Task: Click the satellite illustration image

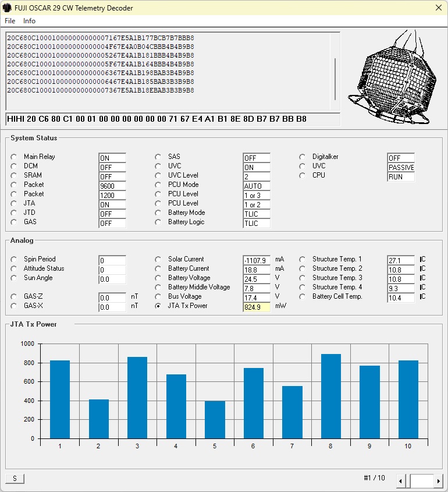Action: pos(393,77)
